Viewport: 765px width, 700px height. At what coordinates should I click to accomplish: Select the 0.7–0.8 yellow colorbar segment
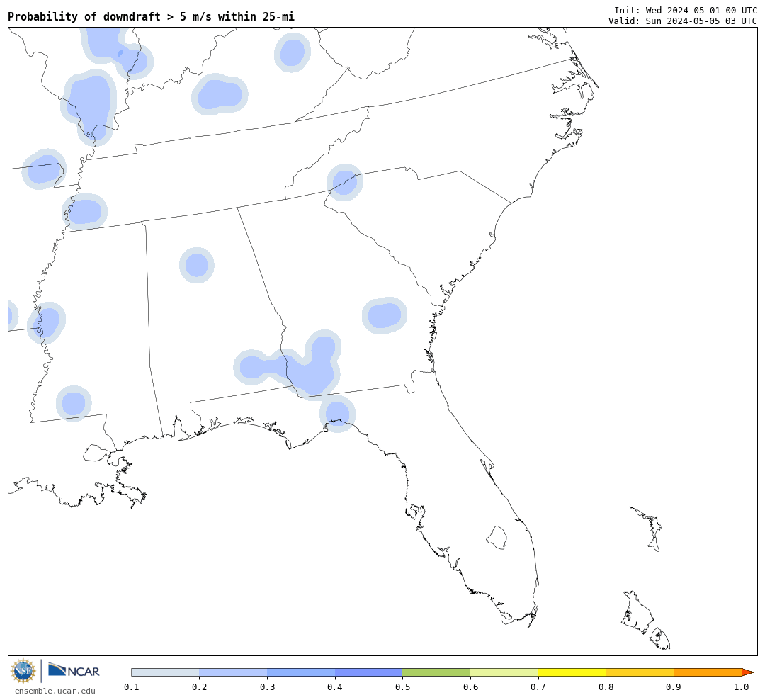pyautogui.click(x=572, y=672)
